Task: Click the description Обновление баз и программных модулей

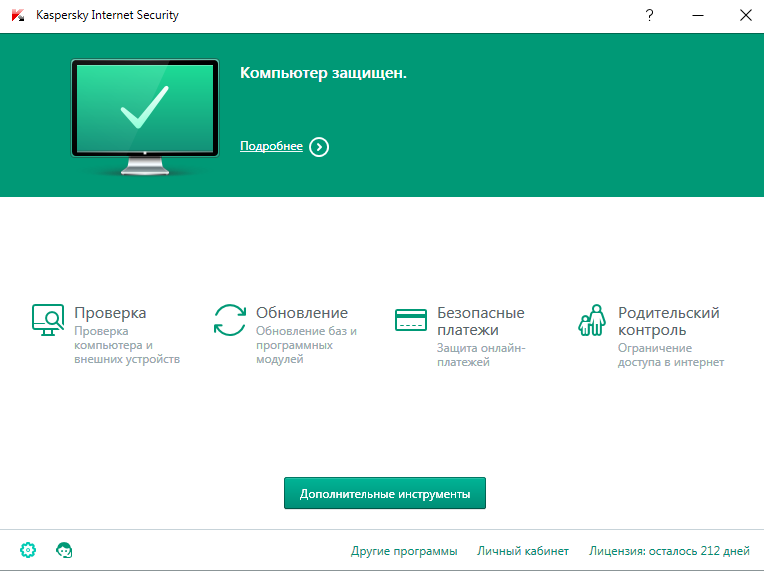Action: pyautogui.click(x=306, y=345)
